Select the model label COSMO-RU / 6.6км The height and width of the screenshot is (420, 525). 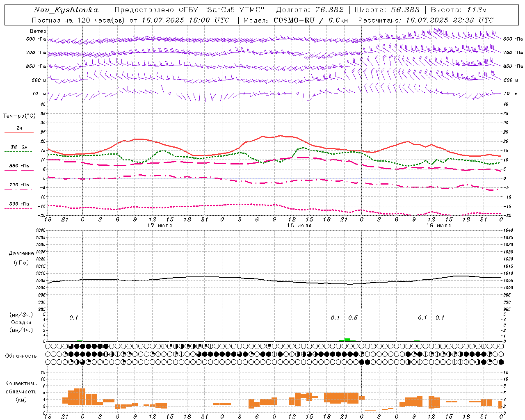(311, 20)
